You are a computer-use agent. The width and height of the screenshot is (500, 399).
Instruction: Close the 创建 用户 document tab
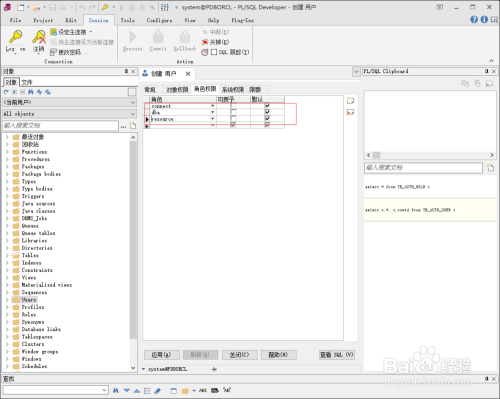click(188, 74)
